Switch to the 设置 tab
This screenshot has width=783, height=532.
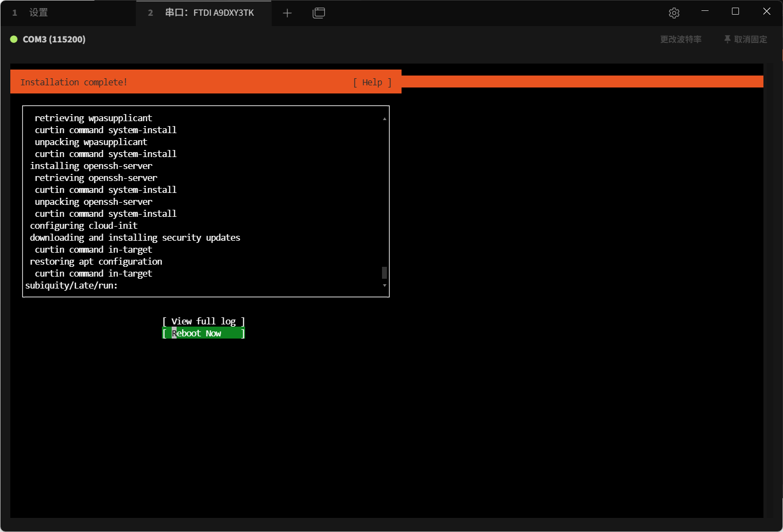coord(38,12)
